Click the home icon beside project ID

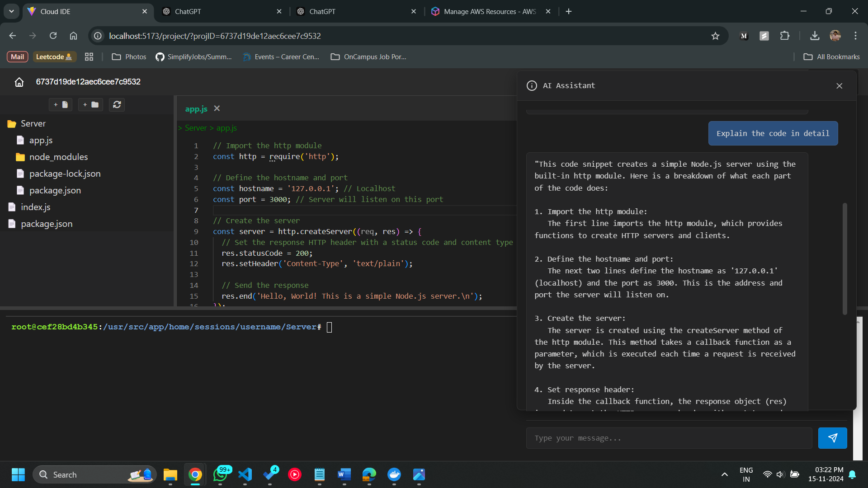tap(19, 82)
